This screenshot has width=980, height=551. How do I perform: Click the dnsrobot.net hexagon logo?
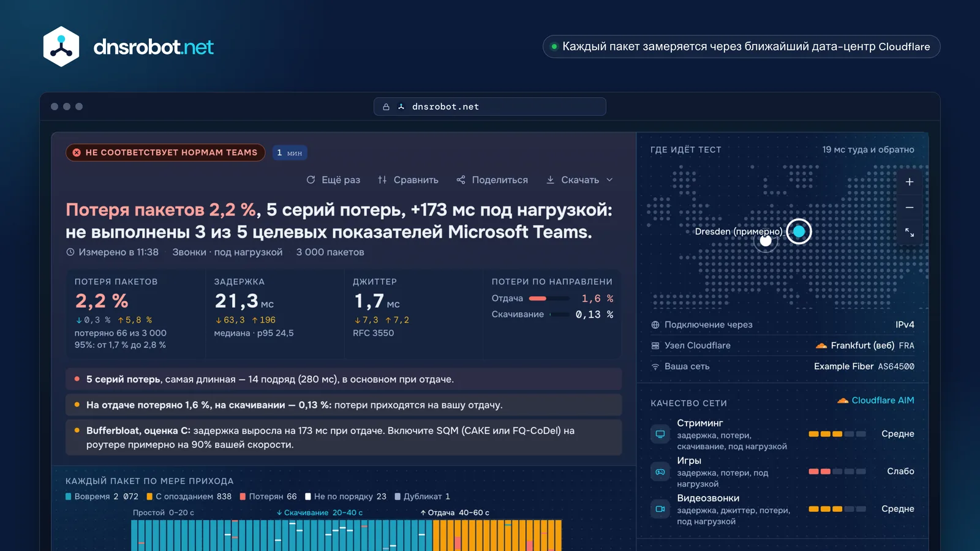click(61, 47)
